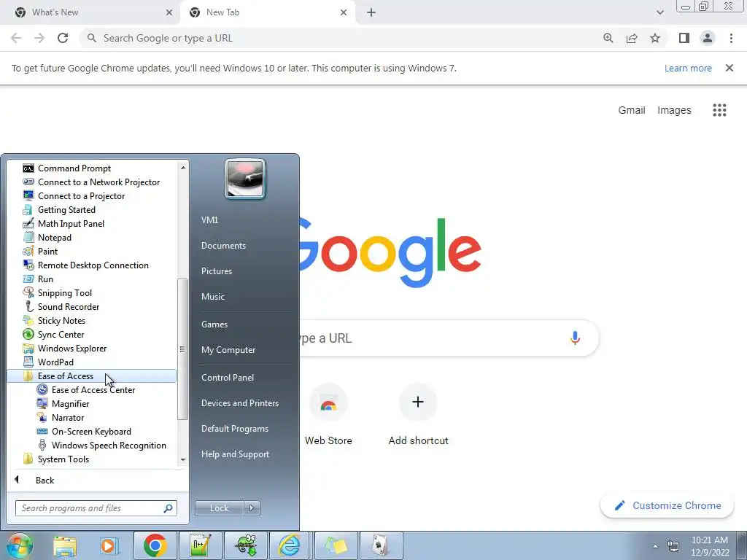Follow the Learn more link

pos(688,68)
